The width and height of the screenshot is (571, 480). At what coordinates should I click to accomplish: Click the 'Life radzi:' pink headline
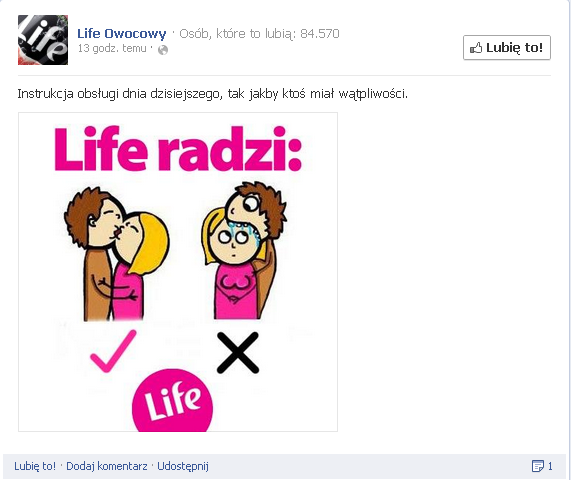pos(178,149)
